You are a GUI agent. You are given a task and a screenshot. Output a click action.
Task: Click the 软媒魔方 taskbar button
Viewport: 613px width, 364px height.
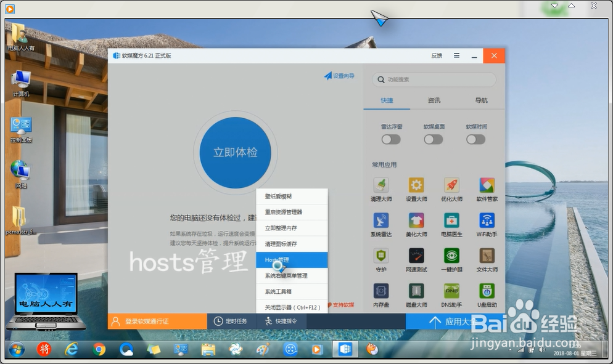345,350
